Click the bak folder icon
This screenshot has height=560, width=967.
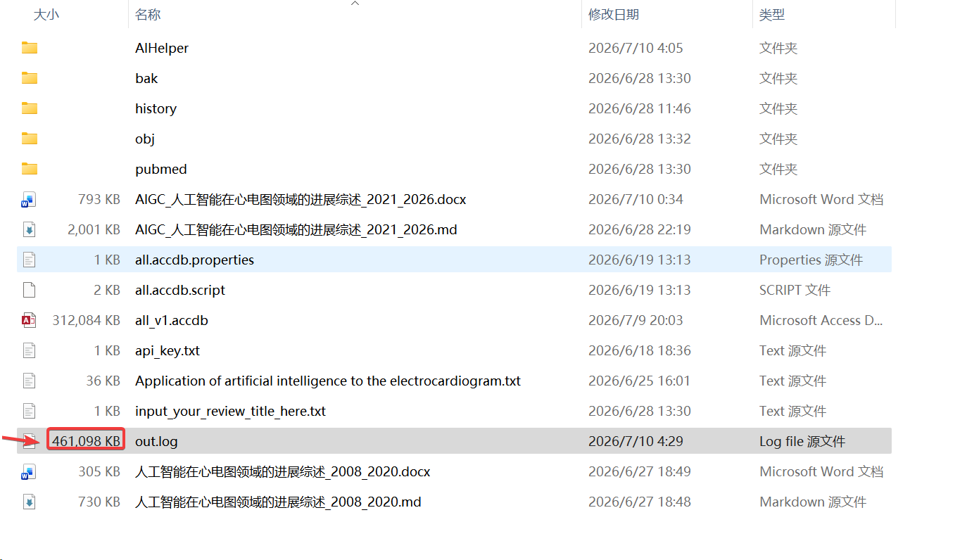pos(29,78)
